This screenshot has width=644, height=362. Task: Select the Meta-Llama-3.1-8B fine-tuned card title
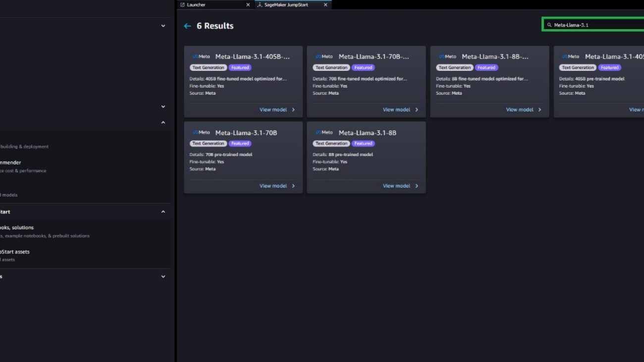(x=495, y=57)
